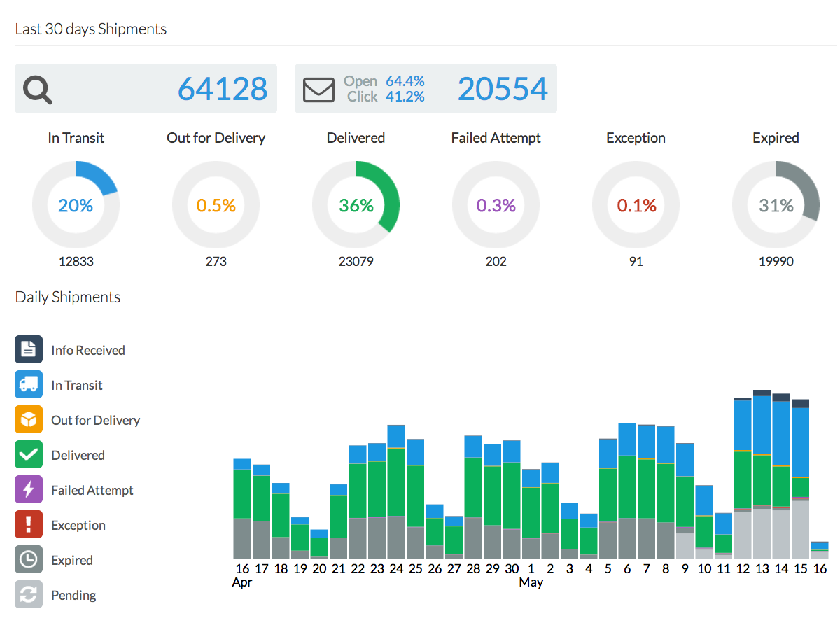Image resolution: width=840 pixels, height=630 pixels.
Task: Open the 20554 notifications sent count
Action: (502, 90)
